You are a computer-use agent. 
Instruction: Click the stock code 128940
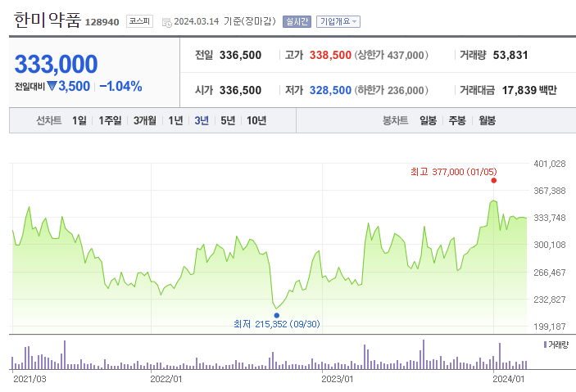pyautogui.click(x=102, y=22)
